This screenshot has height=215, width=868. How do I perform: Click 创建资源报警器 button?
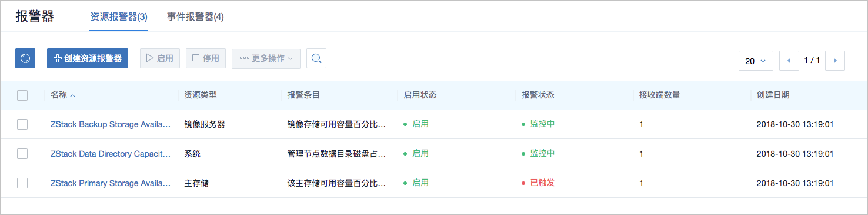(x=88, y=58)
